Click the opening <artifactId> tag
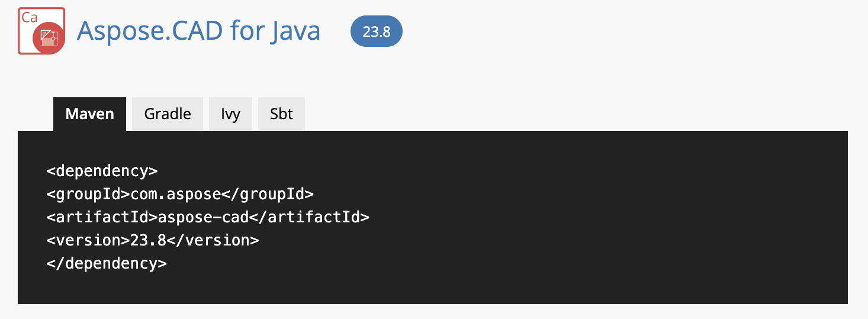This screenshot has height=319, width=868. click(x=102, y=217)
